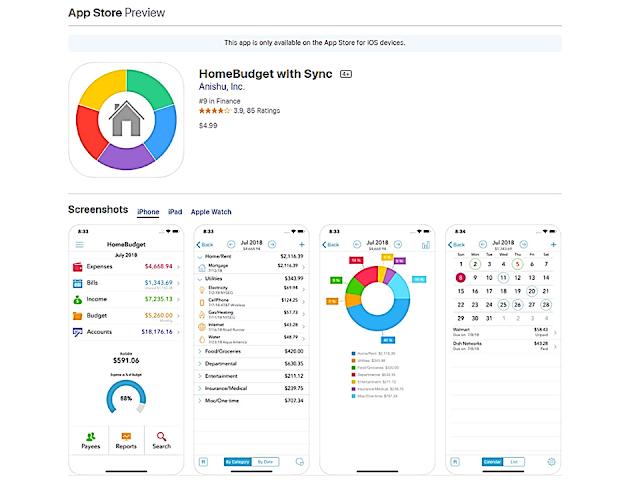Expand the Food/Groceries category row
640x480 pixels.
point(251,351)
